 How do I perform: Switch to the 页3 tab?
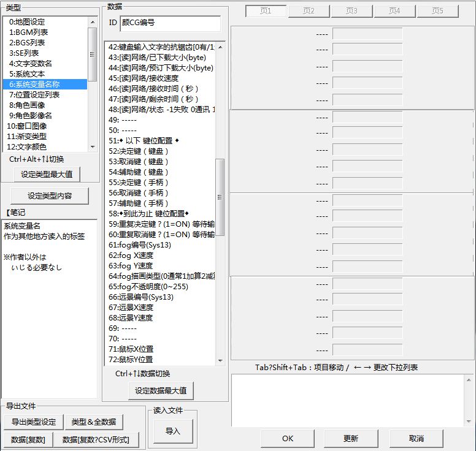click(351, 11)
